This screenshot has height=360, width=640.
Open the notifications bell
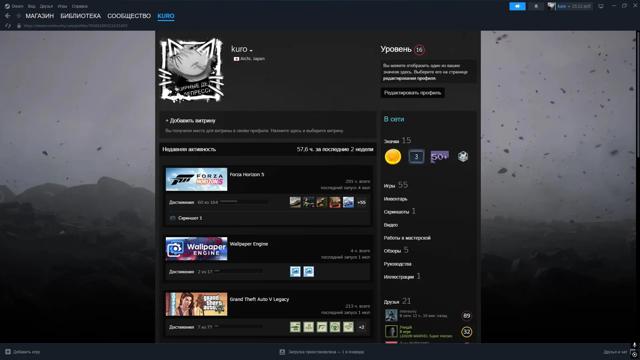[536, 6]
